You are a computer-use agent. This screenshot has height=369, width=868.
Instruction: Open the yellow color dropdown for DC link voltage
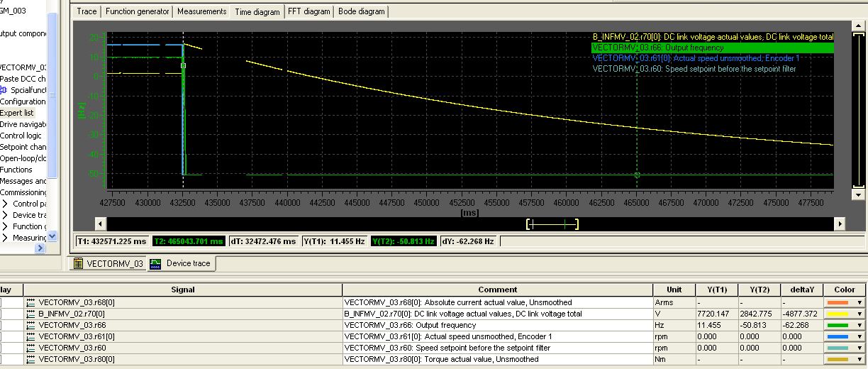click(x=859, y=314)
